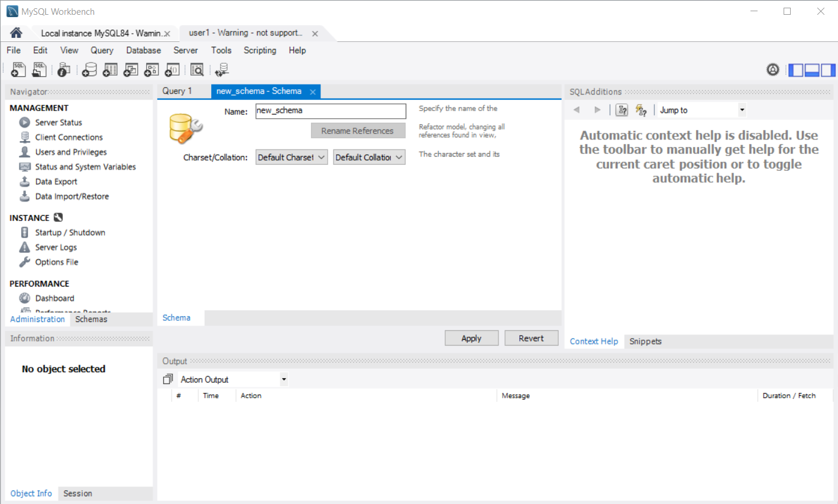Open a SQL script file
Viewport: 838px width, 504px height.
[x=39, y=70]
